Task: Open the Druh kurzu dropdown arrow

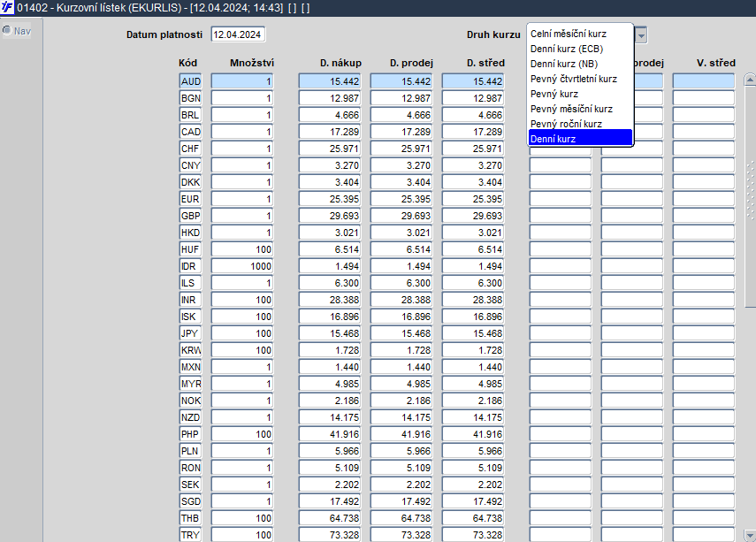Action: pos(641,35)
